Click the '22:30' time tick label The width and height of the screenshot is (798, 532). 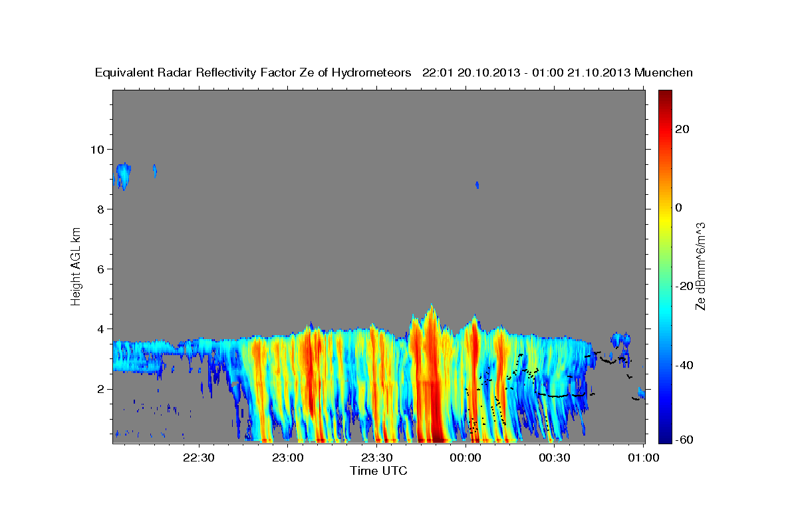199,458
